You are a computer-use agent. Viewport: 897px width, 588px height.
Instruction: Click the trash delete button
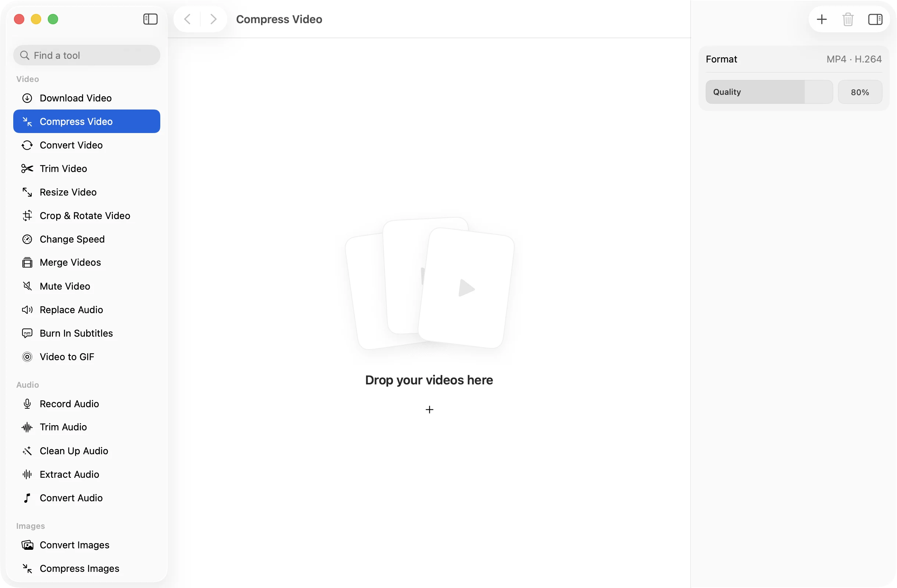(848, 19)
